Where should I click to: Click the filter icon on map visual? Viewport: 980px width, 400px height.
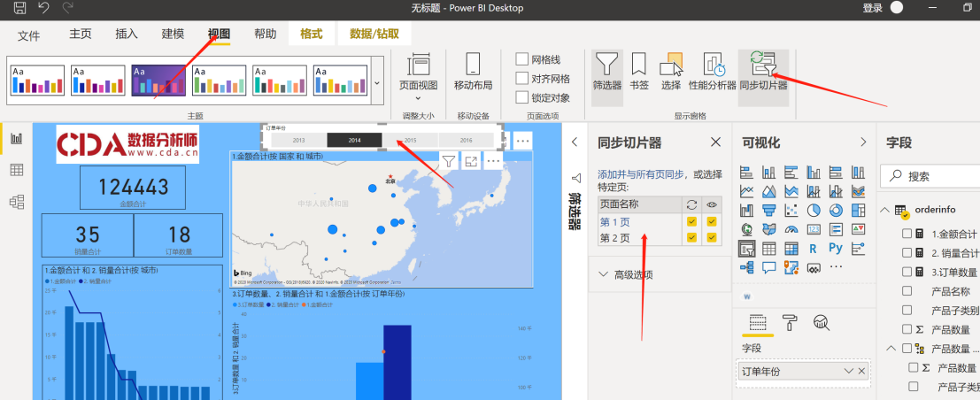448,161
